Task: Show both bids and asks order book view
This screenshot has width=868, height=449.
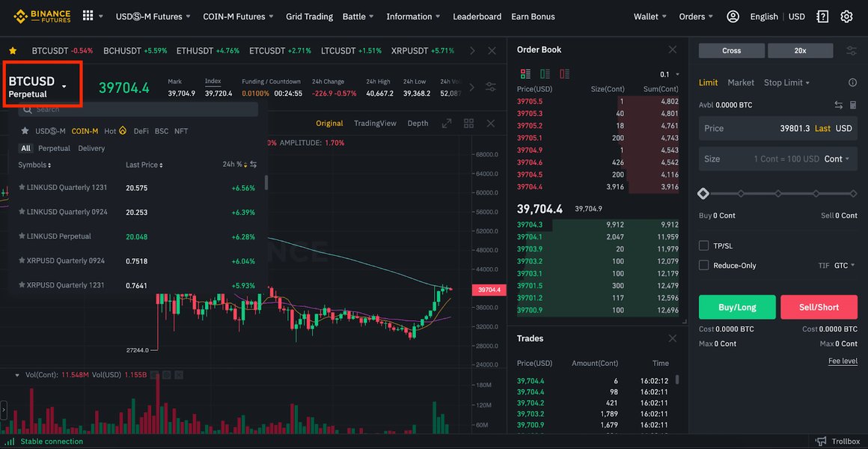Action: [x=525, y=73]
